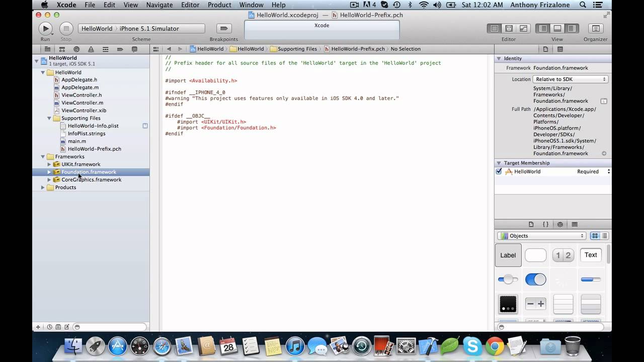644x362 pixels.
Task: Choose the iPhone 5.1 Simulator destination
Action: click(x=149, y=29)
